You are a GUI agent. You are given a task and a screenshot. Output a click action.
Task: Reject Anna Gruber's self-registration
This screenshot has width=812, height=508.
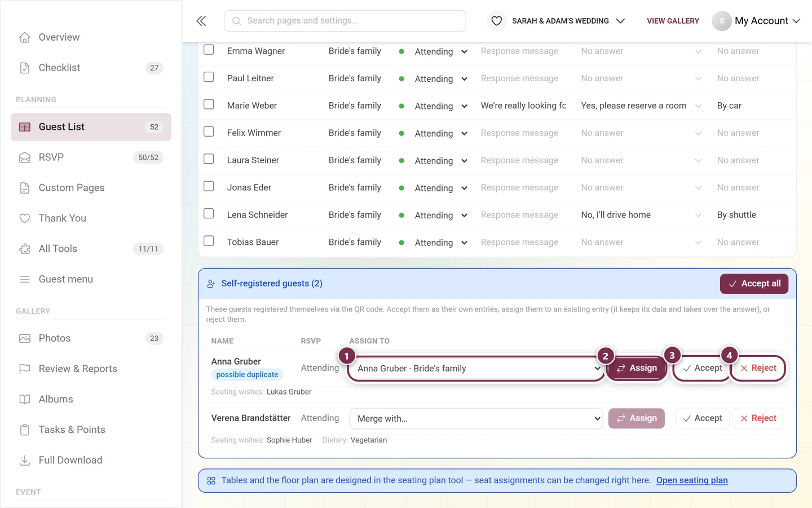758,369
